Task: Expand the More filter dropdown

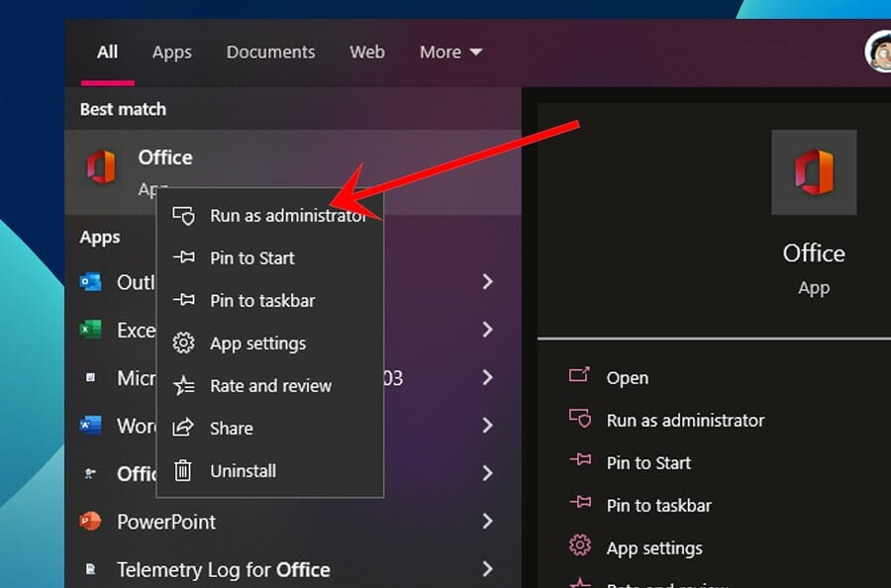Action: 450,51
